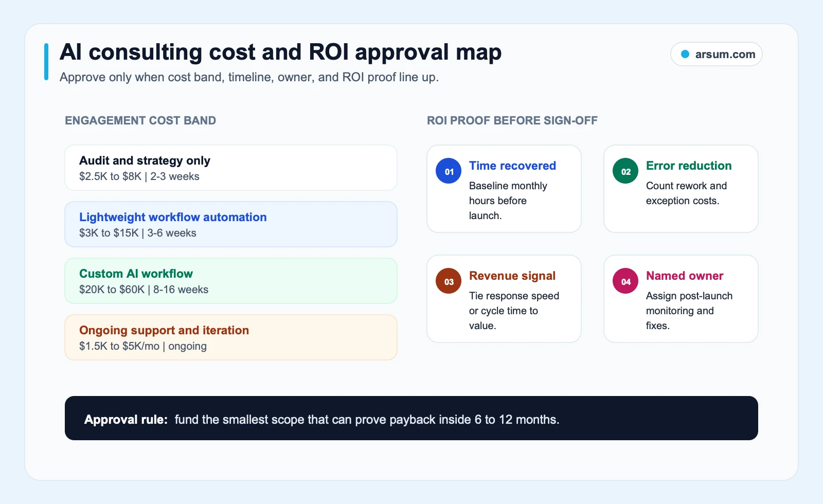The width and height of the screenshot is (823, 504).
Task: Select the Custom AI workflow card
Action: coord(231,281)
